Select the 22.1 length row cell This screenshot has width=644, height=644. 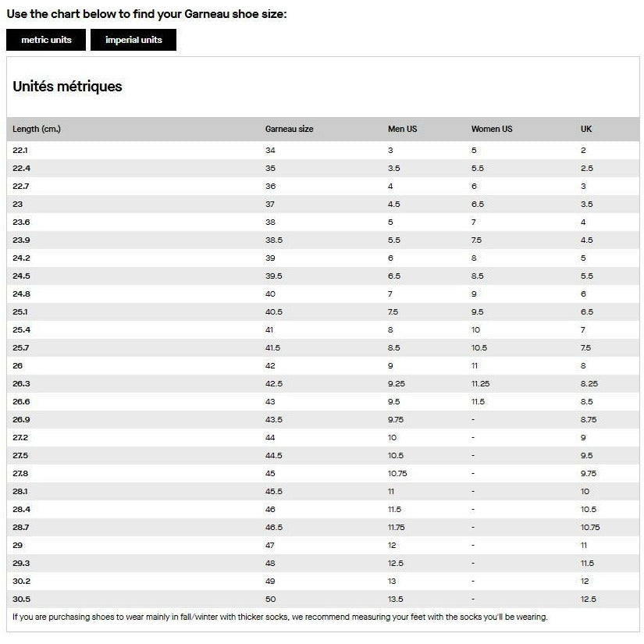[21, 150]
